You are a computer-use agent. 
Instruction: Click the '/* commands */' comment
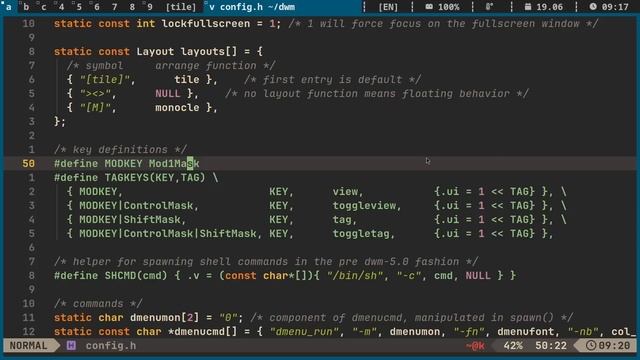pyautogui.click(x=98, y=304)
